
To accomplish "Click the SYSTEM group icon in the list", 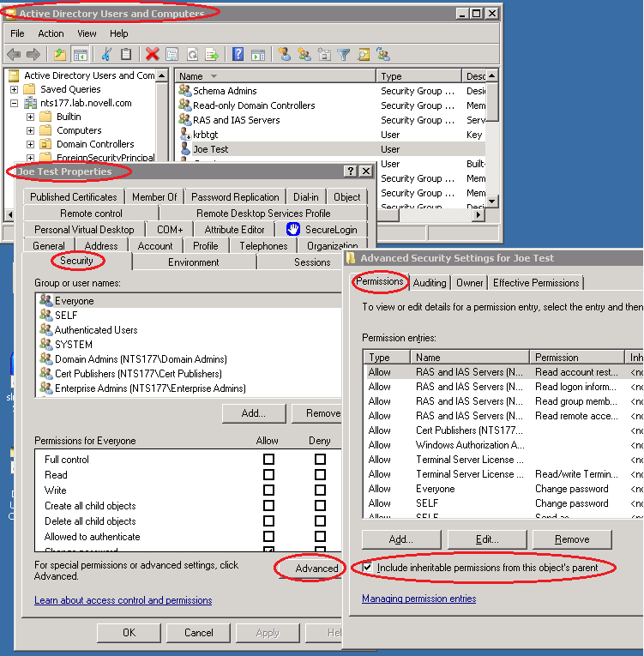I will (x=45, y=344).
